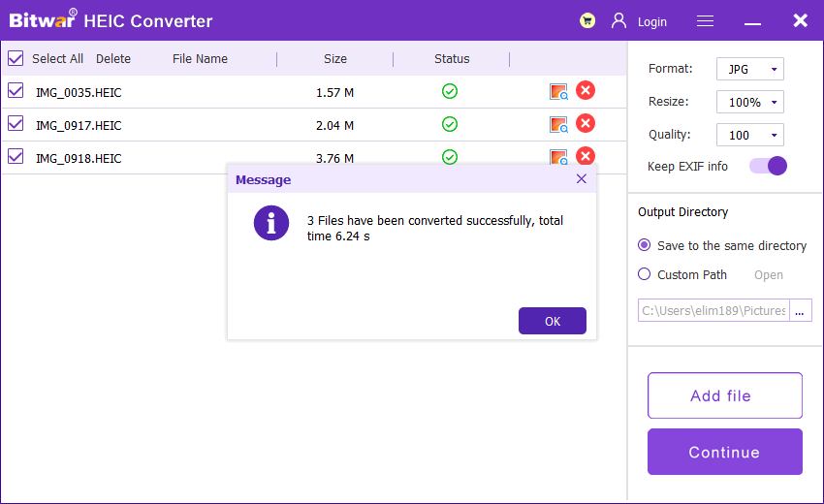This screenshot has width=824, height=504.
Task: Remove IMG_0035.HEIC with red X icon
Action: pyautogui.click(x=586, y=90)
